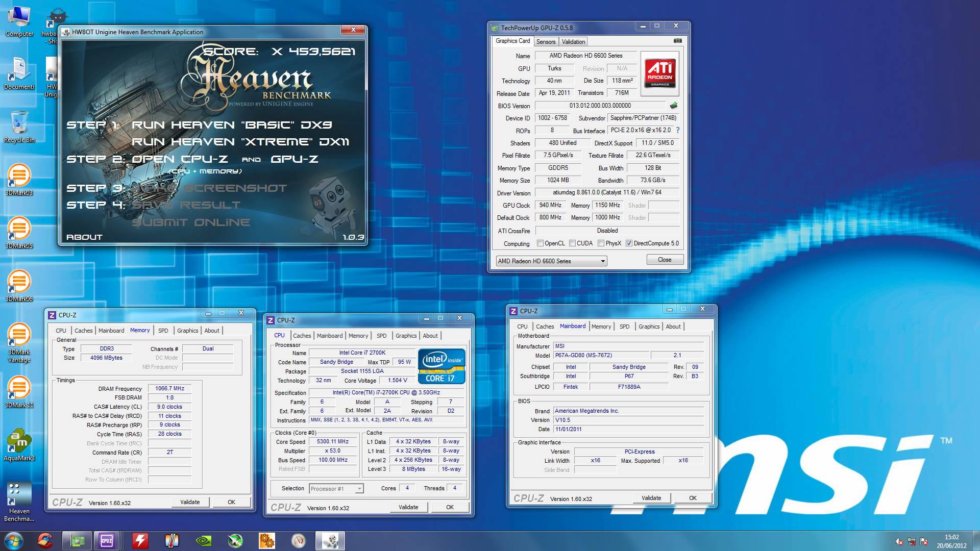Click the network tray icon

coord(912,541)
